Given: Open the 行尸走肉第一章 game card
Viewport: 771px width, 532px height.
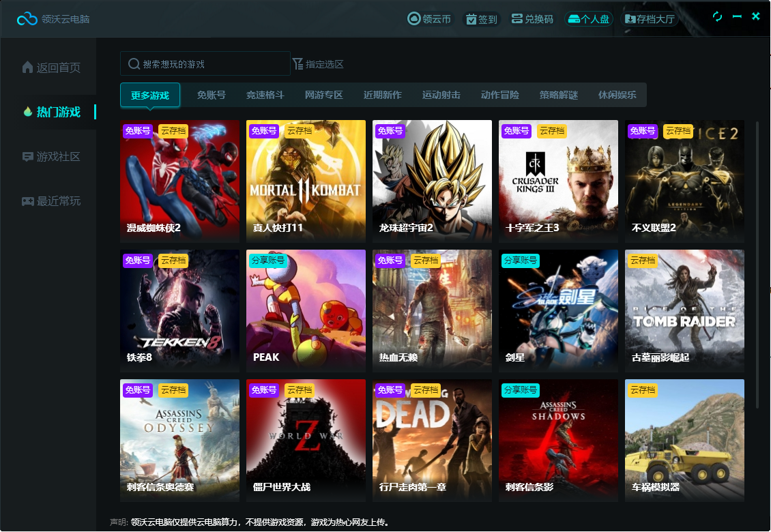Looking at the screenshot, I should point(432,441).
